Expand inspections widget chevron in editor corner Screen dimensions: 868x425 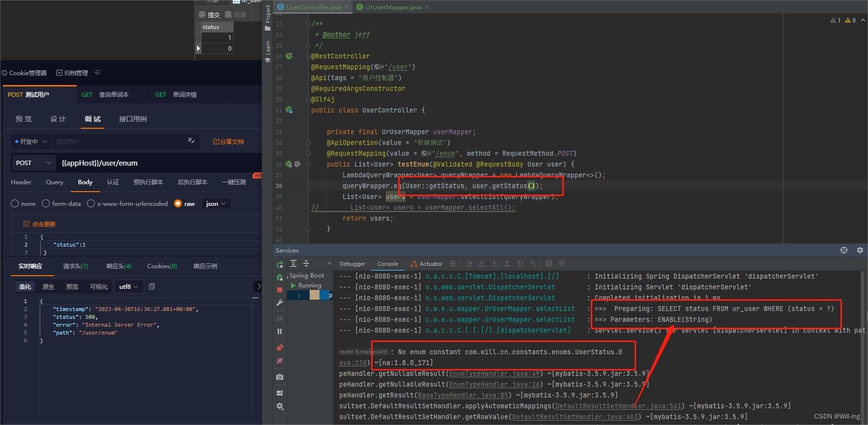(863, 20)
